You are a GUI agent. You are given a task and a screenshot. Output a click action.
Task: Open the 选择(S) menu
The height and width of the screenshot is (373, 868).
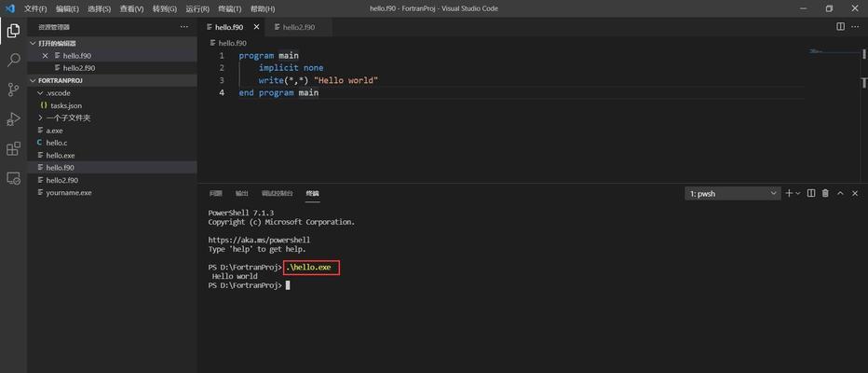(x=99, y=9)
